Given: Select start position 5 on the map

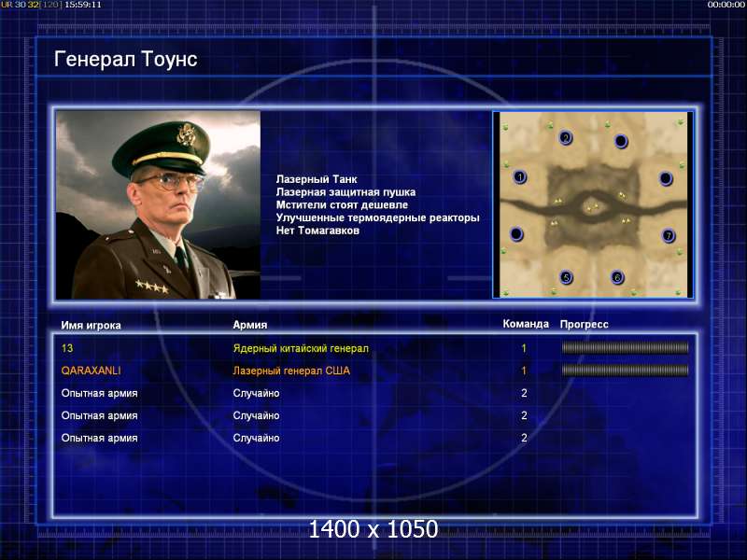Looking at the screenshot, I should 566,277.
